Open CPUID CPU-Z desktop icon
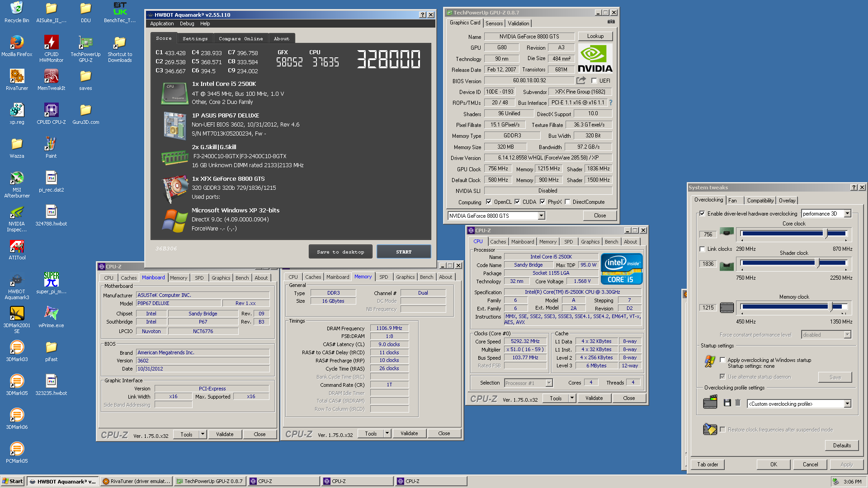This screenshot has width=868, height=488. tap(51, 114)
